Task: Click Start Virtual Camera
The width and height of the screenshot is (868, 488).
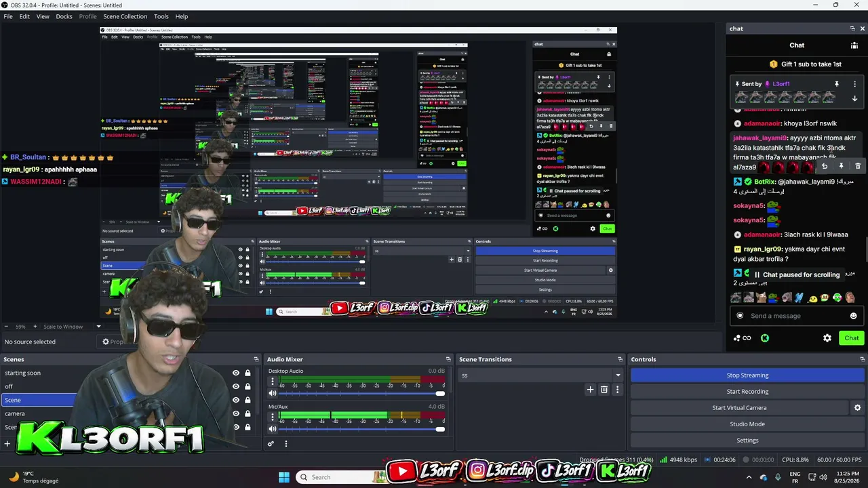Action: (x=739, y=407)
